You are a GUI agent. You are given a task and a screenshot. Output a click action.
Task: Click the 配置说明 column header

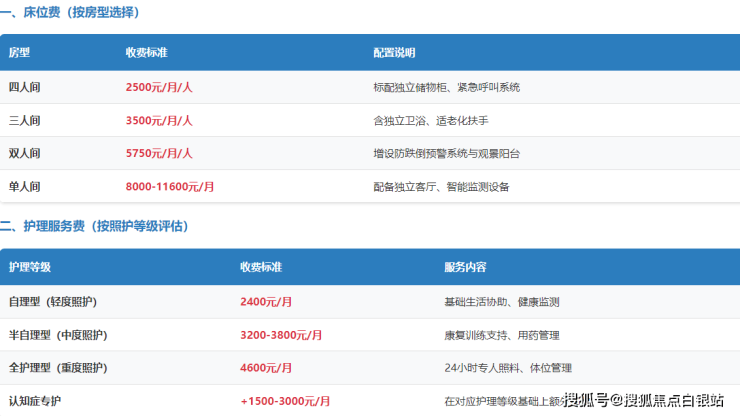coord(394,52)
